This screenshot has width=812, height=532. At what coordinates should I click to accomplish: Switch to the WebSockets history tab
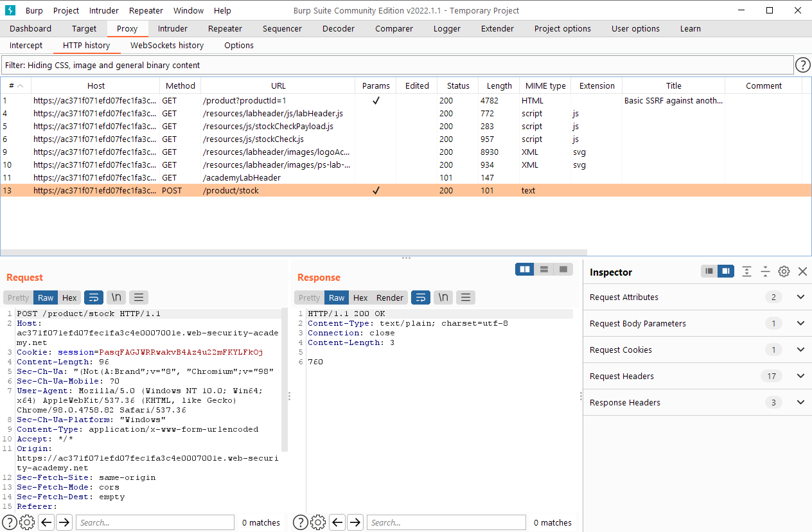166,45
